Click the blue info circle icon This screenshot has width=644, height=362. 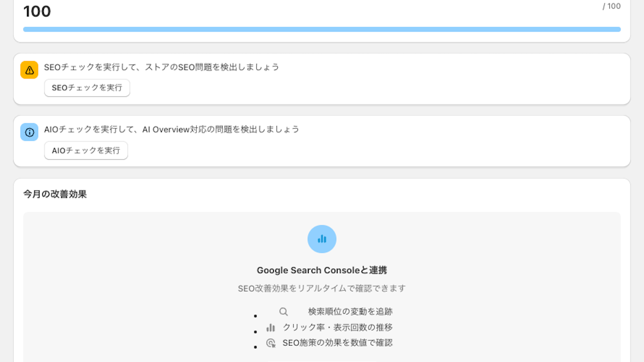(x=29, y=132)
